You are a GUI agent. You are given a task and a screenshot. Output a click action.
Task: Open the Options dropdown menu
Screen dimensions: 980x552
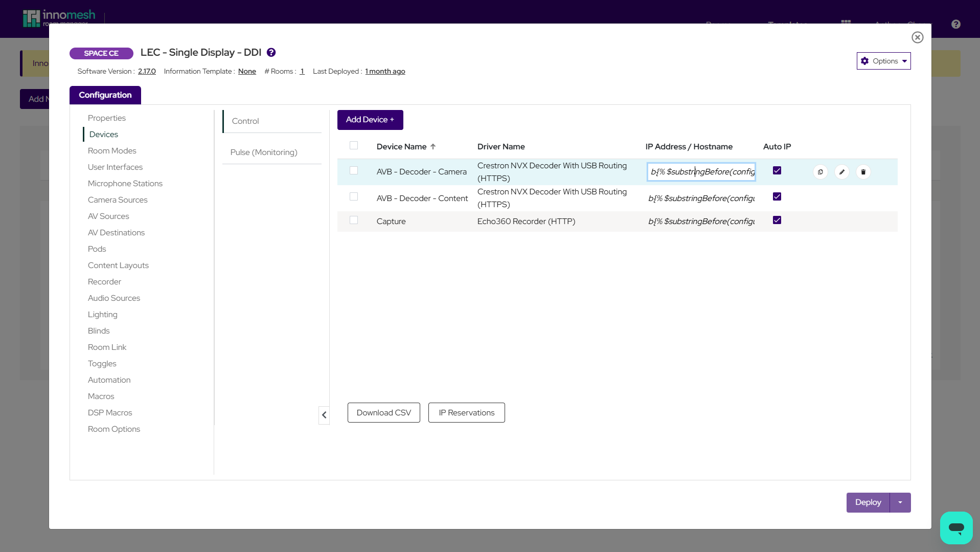883,61
